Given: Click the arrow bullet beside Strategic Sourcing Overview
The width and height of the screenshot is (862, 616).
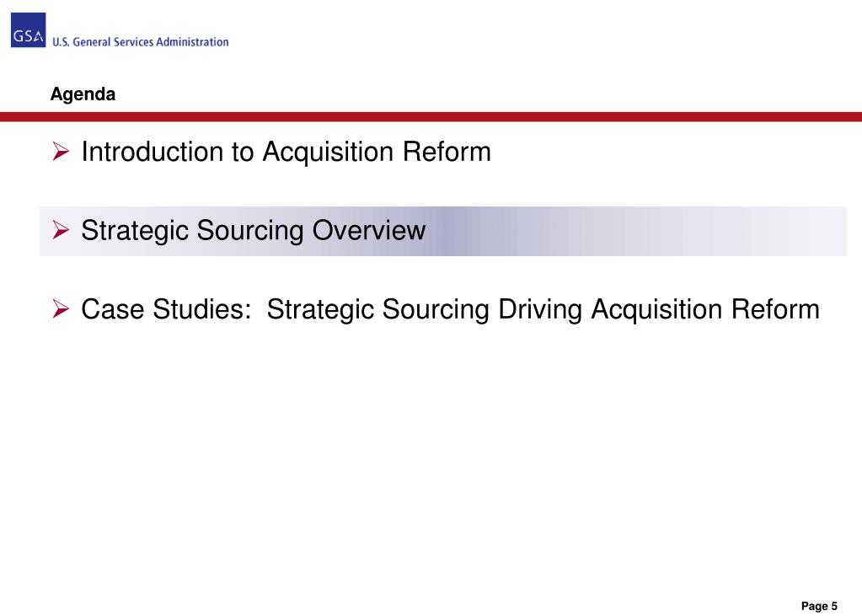Looking at the screenshot, I should tap(61, 229).
